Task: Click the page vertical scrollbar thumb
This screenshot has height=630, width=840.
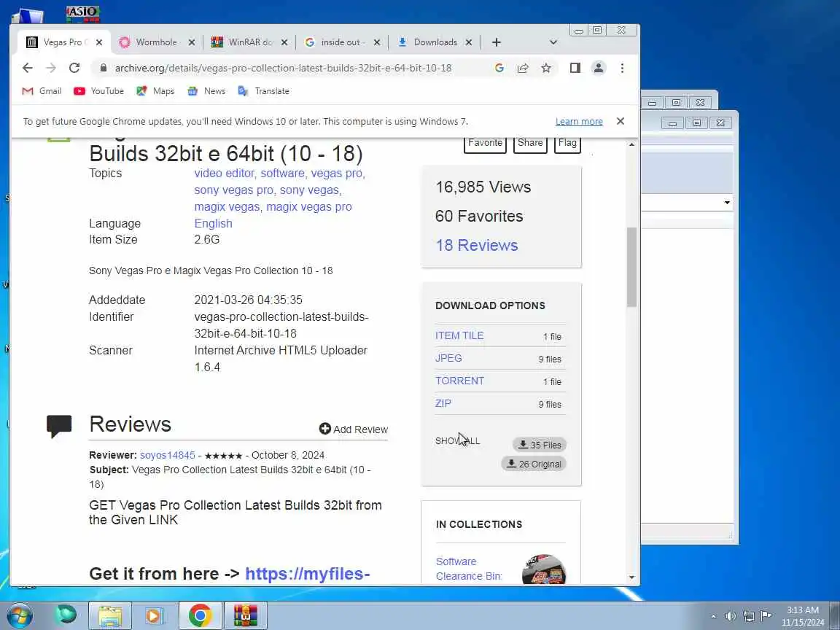Action: pyautogui.click(x=631, y=267)
